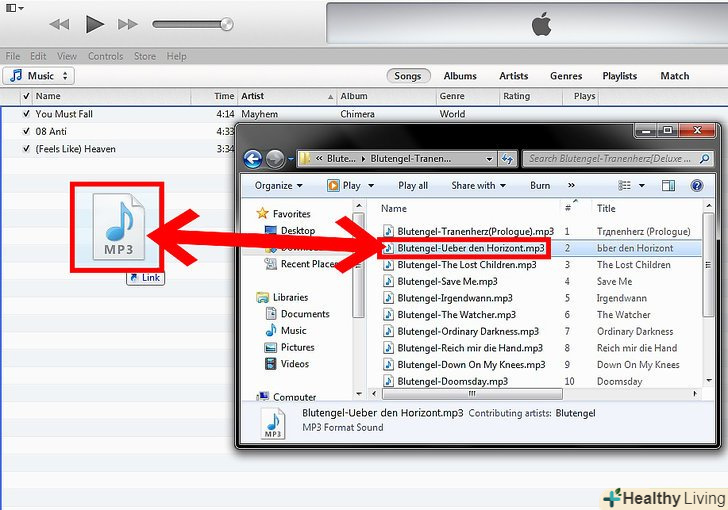Switch to the Genres view
This screenshot has height=510, width=728.
point(566,76)
